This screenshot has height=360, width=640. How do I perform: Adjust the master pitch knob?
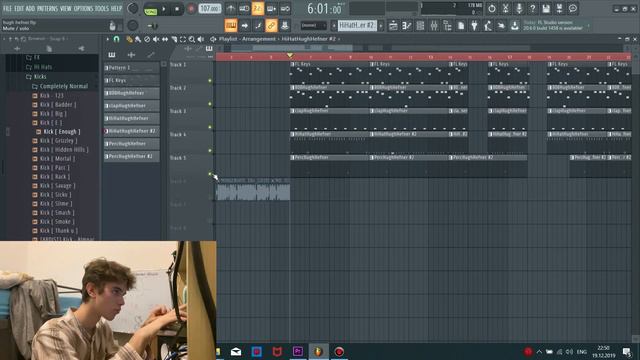click(133, 25)
